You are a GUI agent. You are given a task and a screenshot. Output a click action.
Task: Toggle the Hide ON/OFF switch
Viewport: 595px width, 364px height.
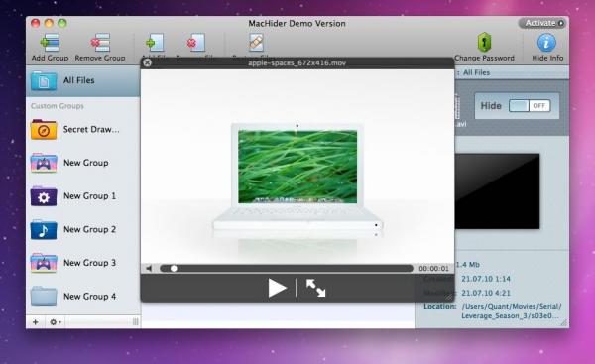coord(530,106)
